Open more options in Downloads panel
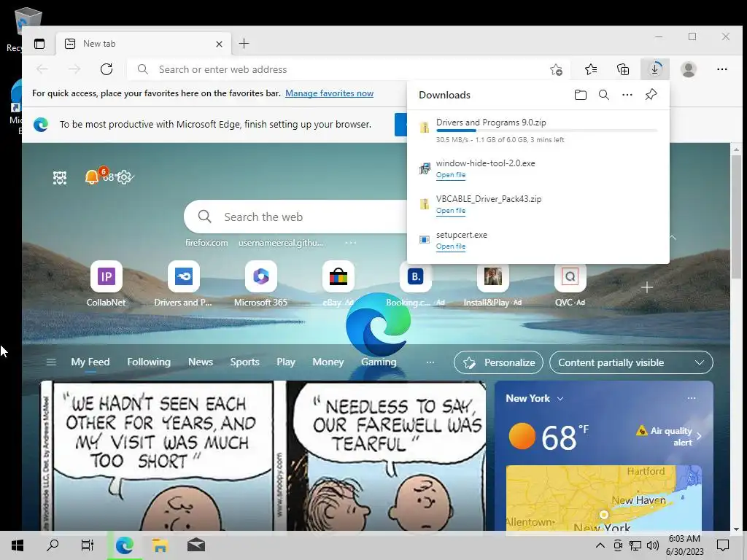 point(627,95)
